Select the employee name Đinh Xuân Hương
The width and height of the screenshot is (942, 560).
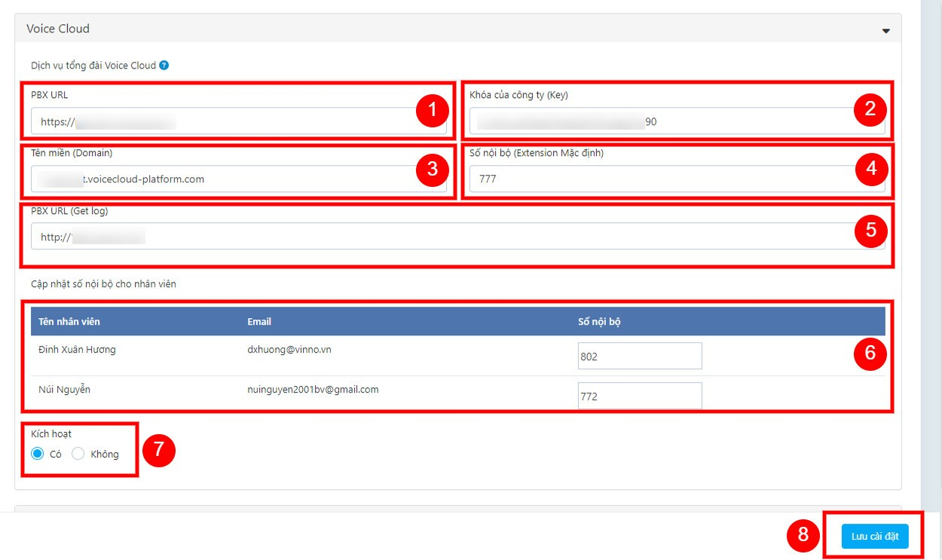tap(77, 350)
